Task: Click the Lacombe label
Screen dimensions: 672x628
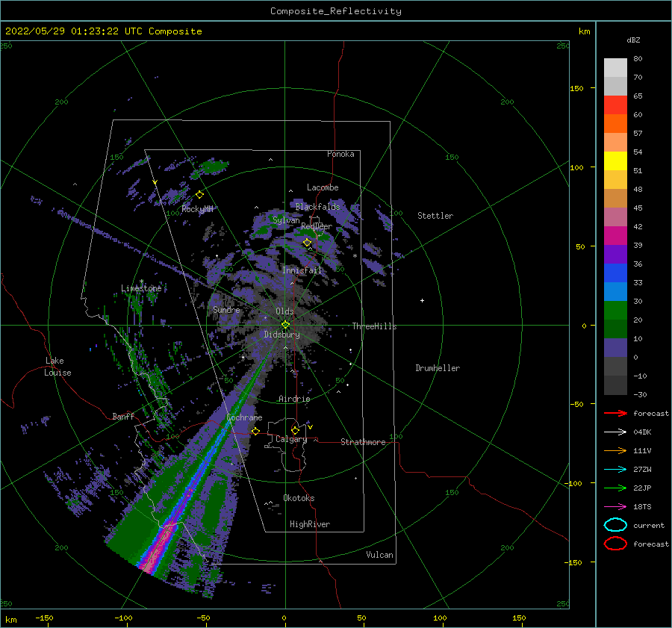Action: coord(323,187)
